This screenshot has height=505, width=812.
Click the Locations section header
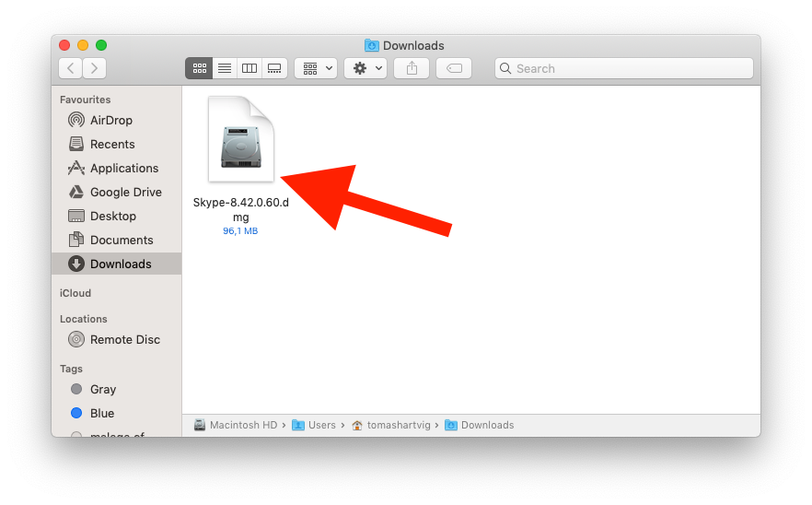pos(84,319)
